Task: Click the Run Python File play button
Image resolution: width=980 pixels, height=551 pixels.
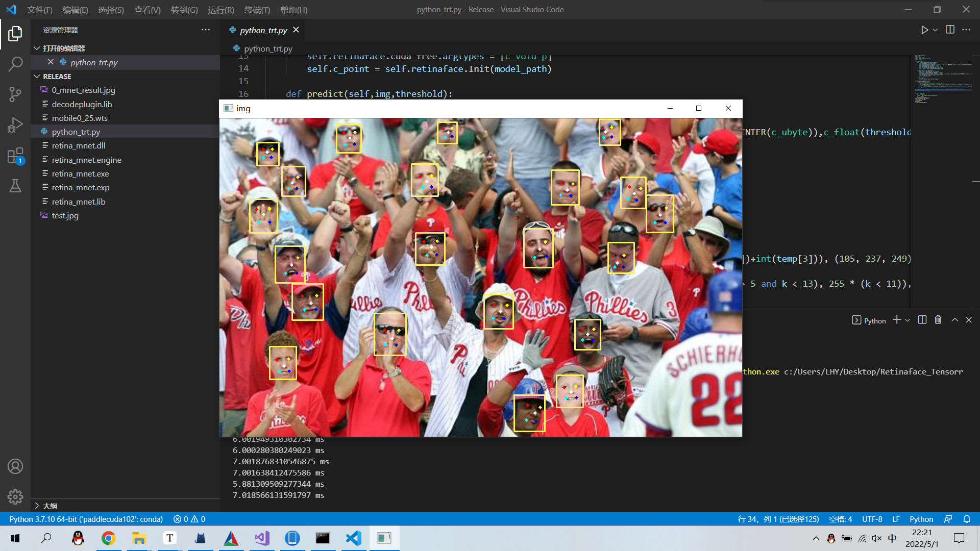Action: point(924,30)
